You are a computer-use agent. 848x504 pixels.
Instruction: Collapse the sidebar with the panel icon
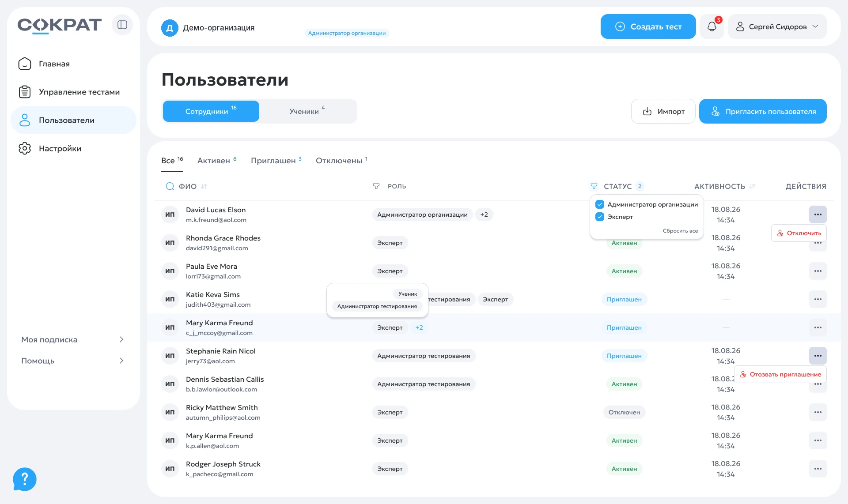(x=122, y=25)
